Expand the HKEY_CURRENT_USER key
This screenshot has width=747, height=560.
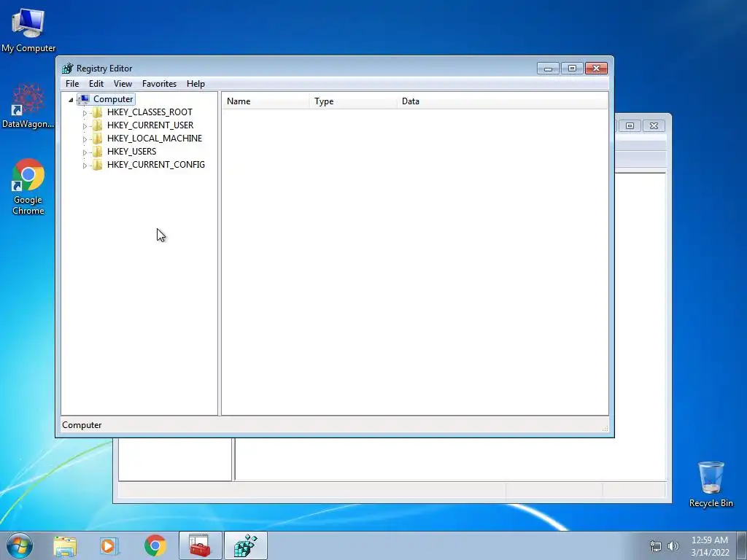[85, 126]
